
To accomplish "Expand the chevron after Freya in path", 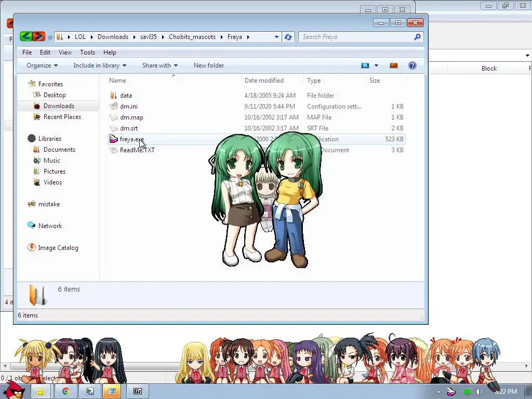I will pos(248,37).
